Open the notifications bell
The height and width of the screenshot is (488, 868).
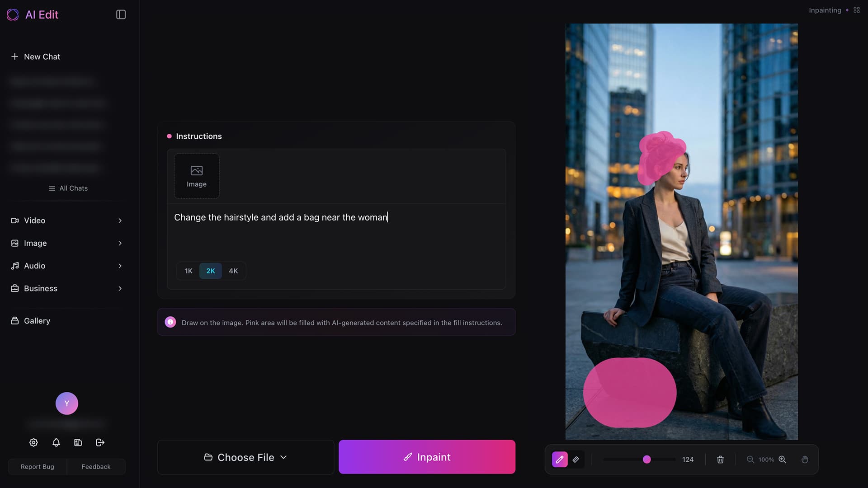pos(56,442)
